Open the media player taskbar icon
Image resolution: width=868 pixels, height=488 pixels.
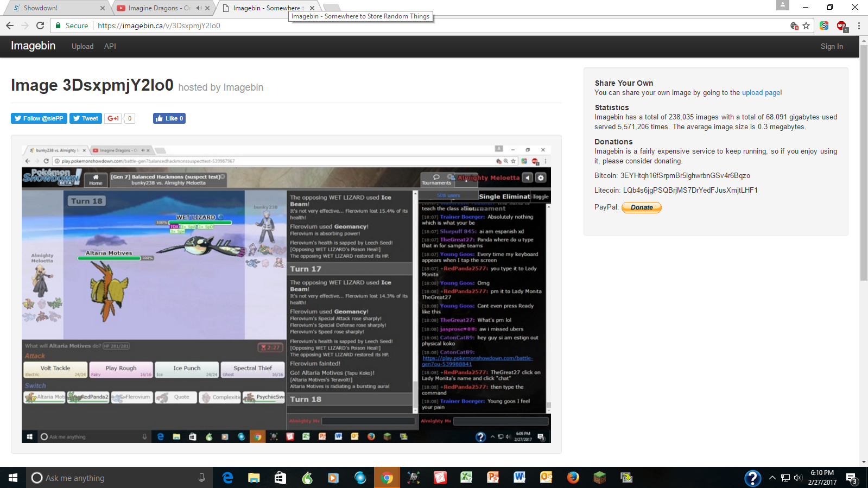coord(333,478)
